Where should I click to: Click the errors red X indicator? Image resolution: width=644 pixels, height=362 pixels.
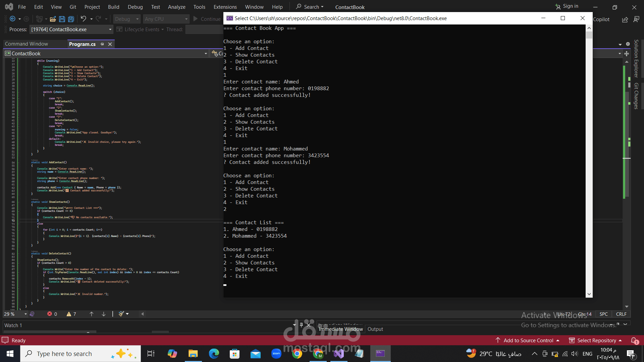(x=52, y=314)
